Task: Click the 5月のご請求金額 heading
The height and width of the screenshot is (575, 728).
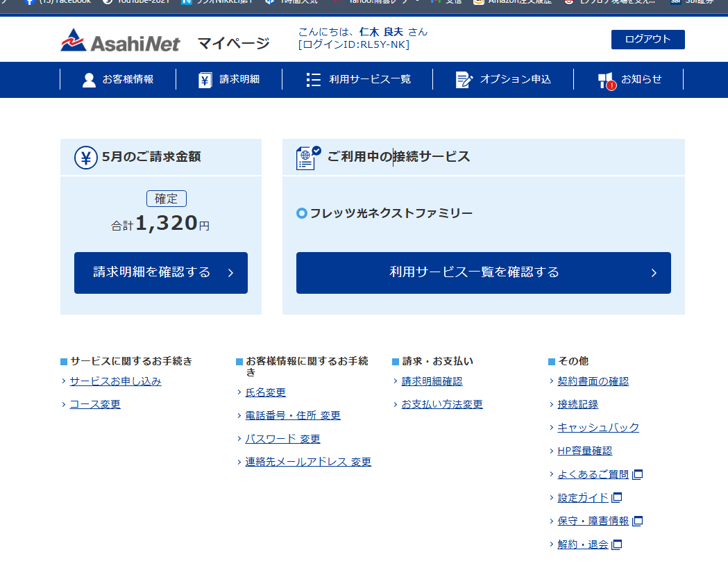Action: point(151,157)
